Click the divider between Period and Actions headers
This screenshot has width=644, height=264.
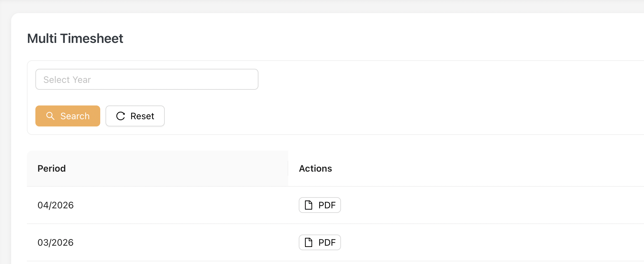(x=288, y=168)
